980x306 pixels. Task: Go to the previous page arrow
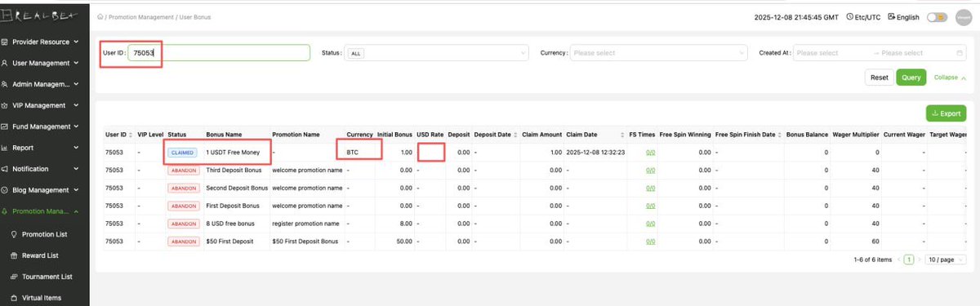[x=899, y=259]
